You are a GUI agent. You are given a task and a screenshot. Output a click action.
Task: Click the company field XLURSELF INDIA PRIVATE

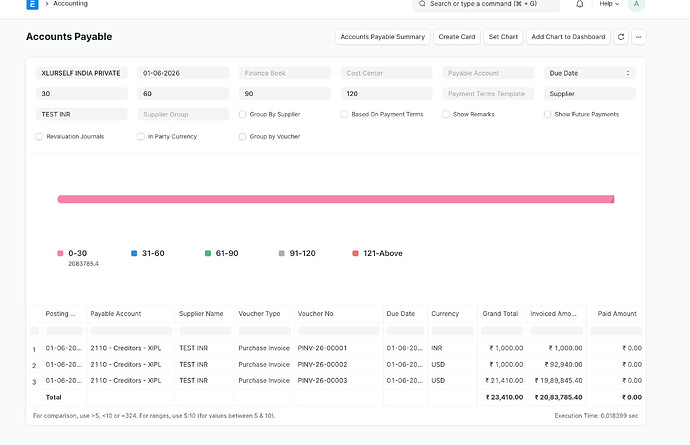click(81, 73)
